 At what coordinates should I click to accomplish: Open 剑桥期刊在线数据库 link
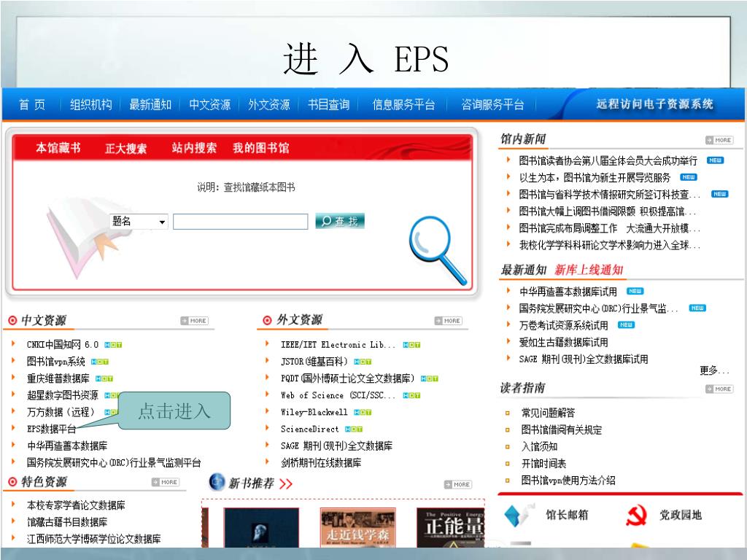pos(321,462)
